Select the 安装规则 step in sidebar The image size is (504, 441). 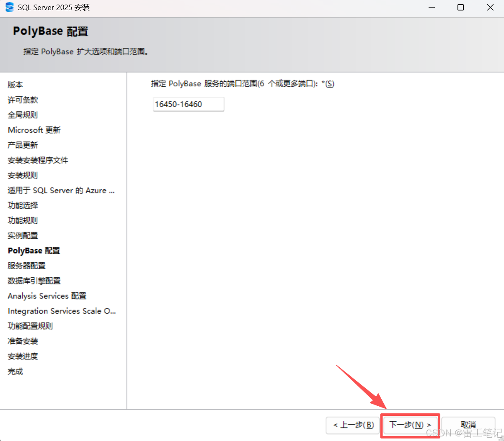click(x=23, y=175)
